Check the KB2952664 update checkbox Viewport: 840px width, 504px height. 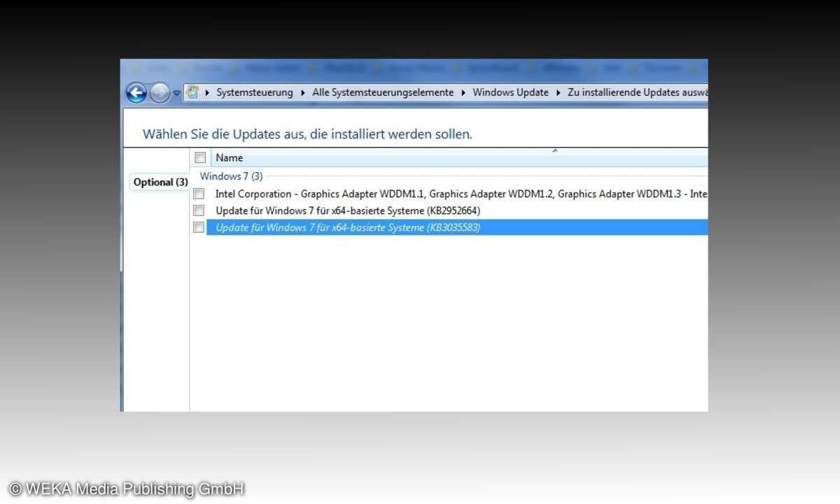pos(199,211)
